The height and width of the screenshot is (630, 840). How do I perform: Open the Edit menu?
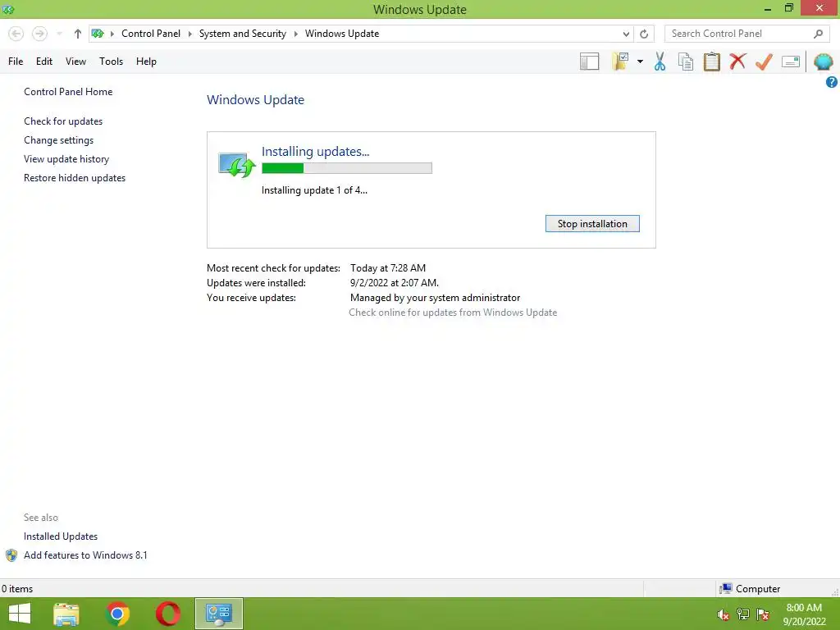(x=44, y=62)
